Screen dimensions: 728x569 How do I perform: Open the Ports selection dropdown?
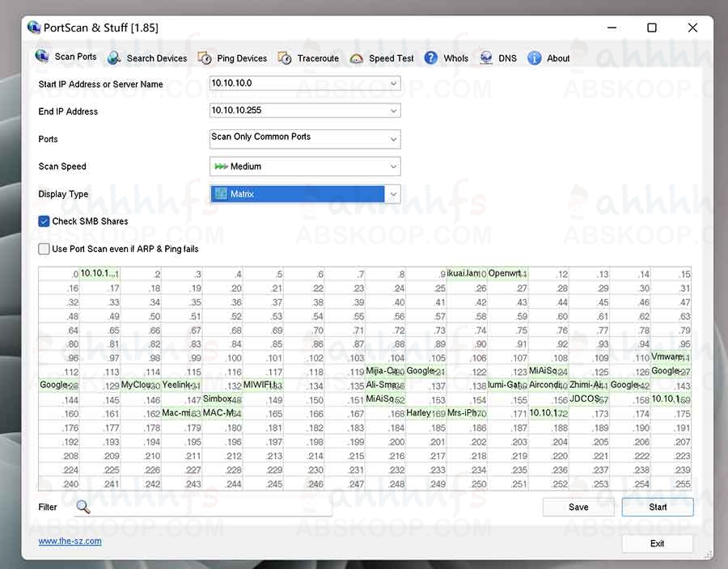[x=393, y=139]
